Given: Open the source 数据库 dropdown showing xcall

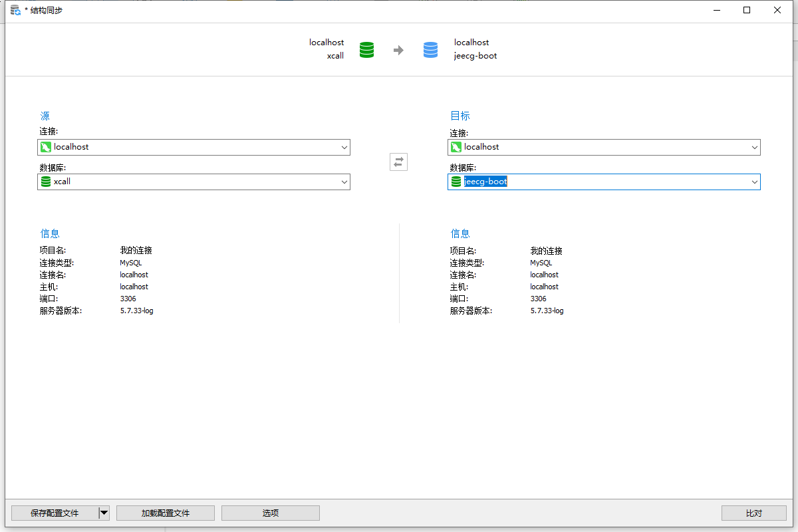Looking at the screenshot, I should pyautogui.click(x=344, y=181).
